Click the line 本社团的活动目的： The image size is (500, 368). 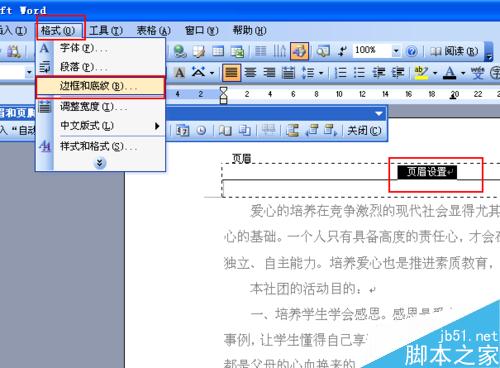[312, 289]
